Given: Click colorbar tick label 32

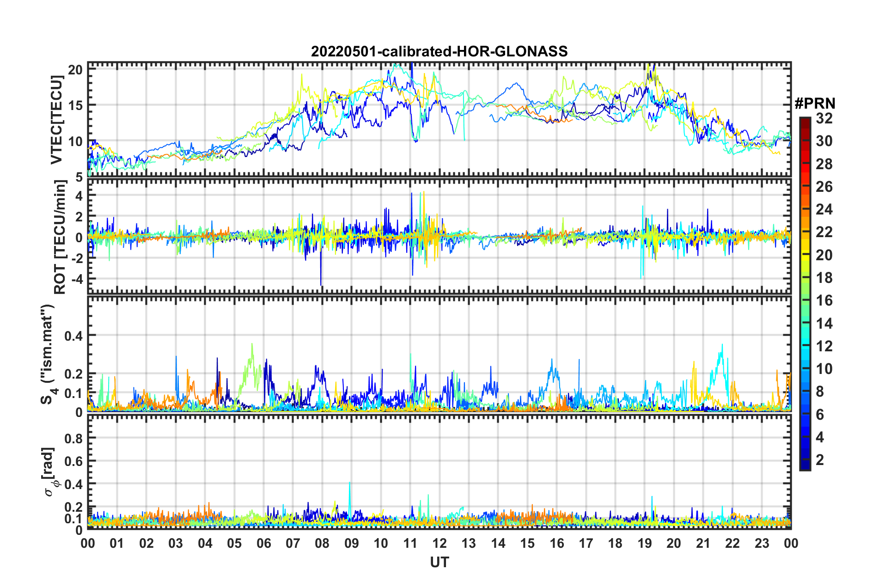Looking at the screenshot, I should pyautogui.click(x=824, y=118).
